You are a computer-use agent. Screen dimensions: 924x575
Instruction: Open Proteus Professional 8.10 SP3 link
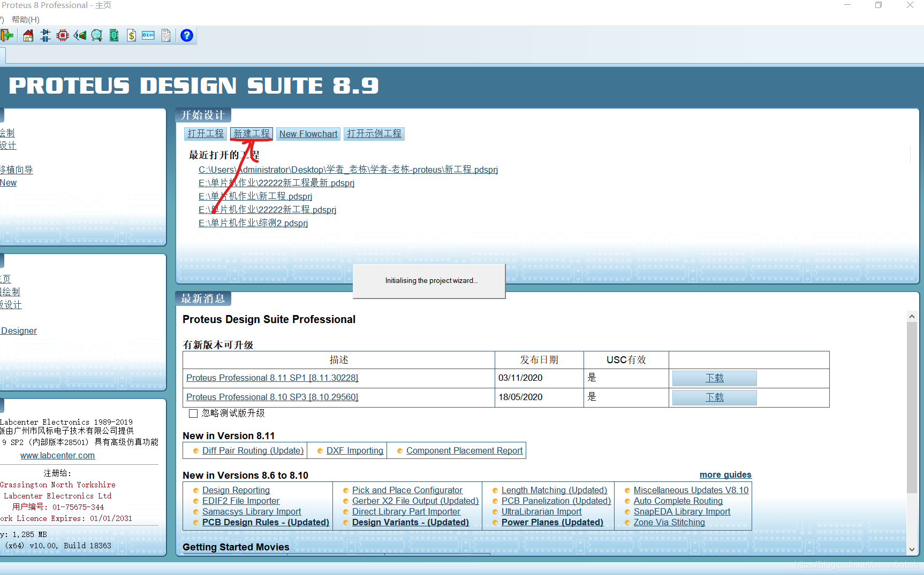[x=272, y=397]
